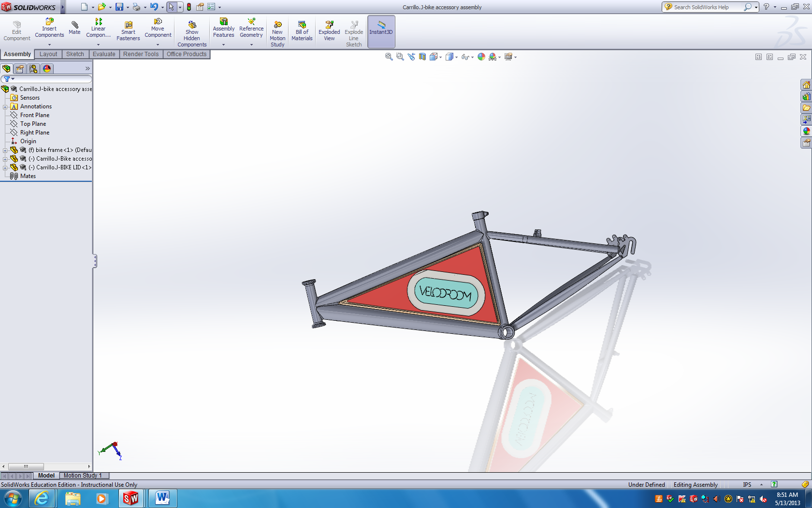Launch Smart Fasteners tool
Image resolution: width=812 pixels, height=508 pixels.
pyautogui.click(x=128, y=31)
